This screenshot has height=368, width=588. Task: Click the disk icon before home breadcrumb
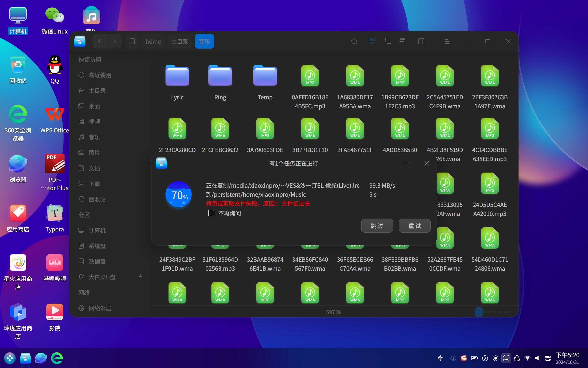click(132, 41)
